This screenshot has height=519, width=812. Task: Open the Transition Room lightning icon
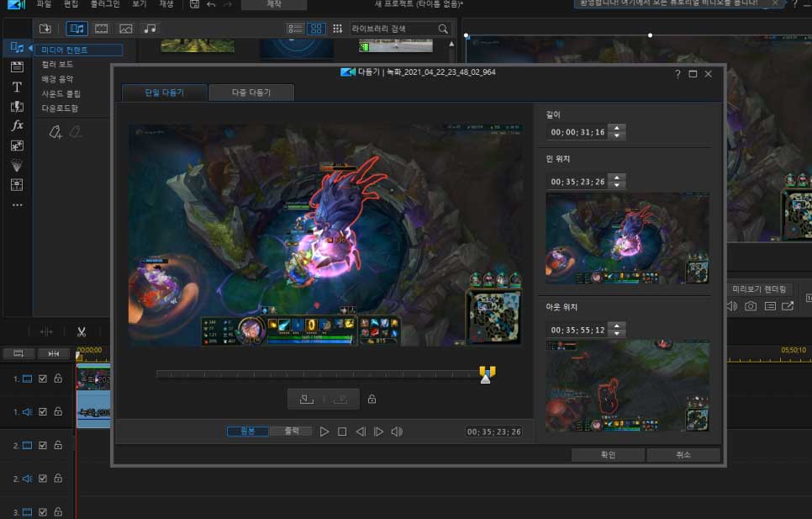[17, 107]
